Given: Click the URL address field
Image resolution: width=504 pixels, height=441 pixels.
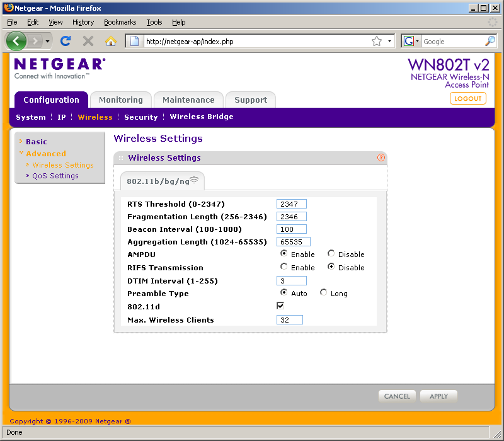Looking at the screenshot, I should pyautogui.click(x=257, y=42).
